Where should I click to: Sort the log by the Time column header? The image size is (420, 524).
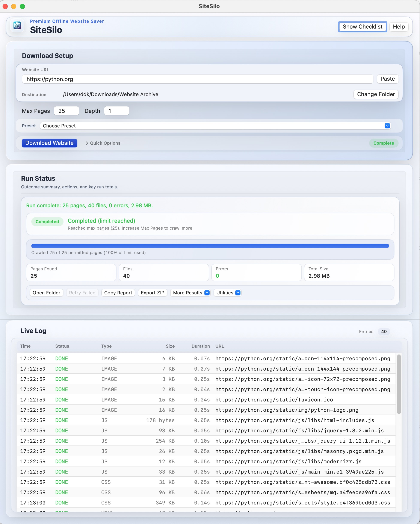tap(26, 346)
